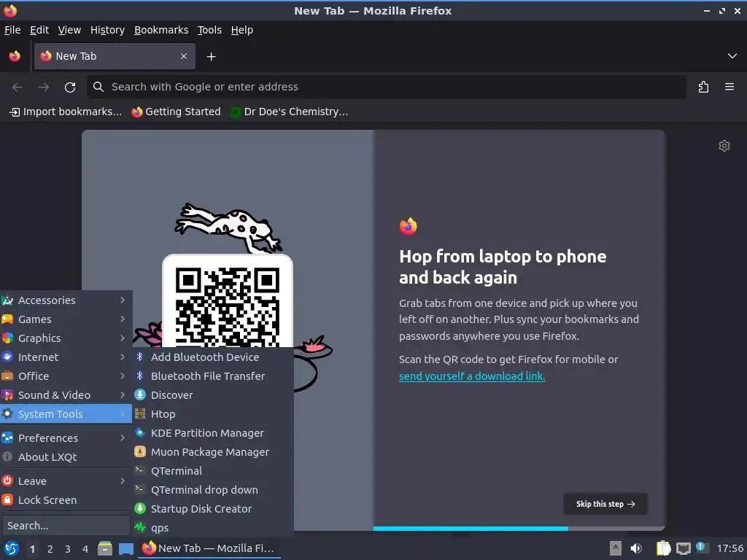Open the Firefox View pinned icon
The image size is (747, 560).
(15, 56)
